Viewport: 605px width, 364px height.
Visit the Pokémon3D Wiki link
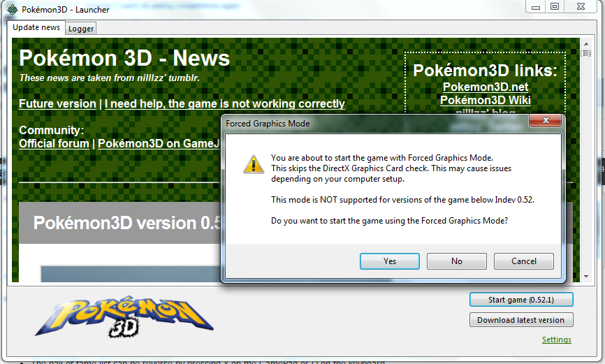point(485,100)
